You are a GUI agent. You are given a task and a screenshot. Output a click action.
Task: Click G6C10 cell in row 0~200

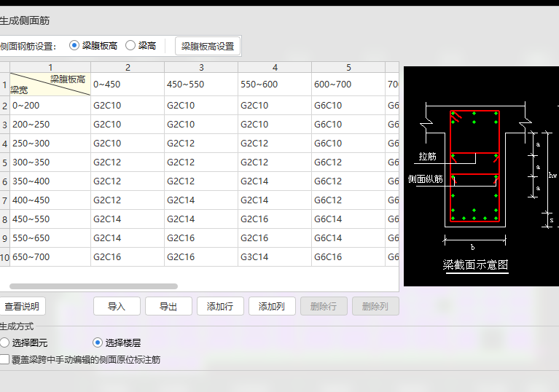pyautogui.click(x=348, y=106)
